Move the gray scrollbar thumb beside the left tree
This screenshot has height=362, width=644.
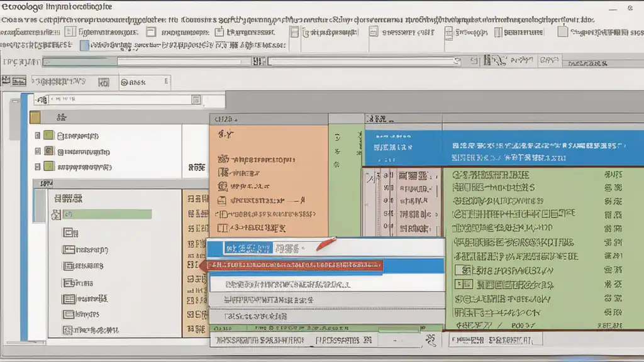point(40,206)
